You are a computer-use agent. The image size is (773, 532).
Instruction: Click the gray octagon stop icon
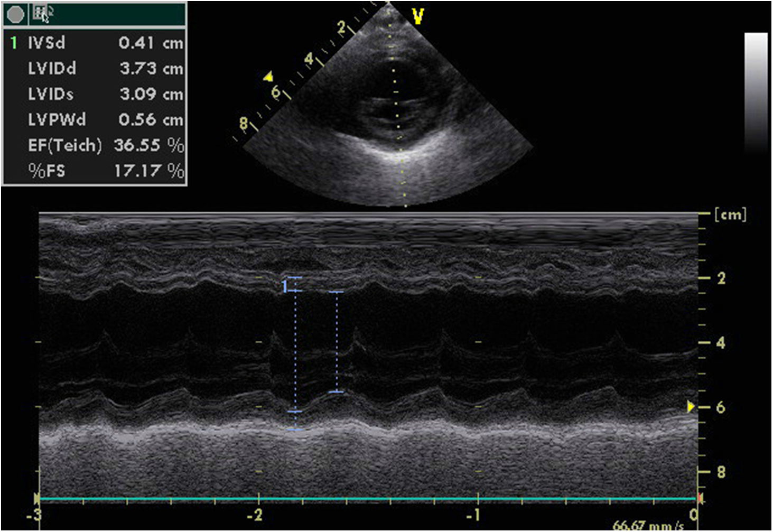(15, 14)
